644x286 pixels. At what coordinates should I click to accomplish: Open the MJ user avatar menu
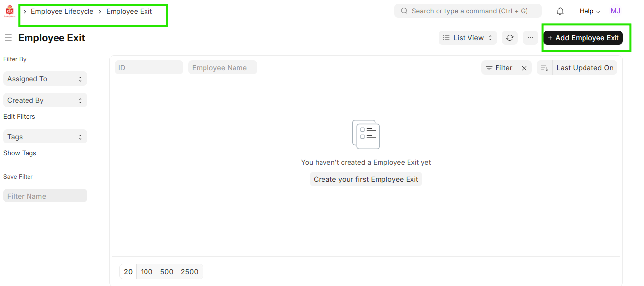[x=615, y=11]
